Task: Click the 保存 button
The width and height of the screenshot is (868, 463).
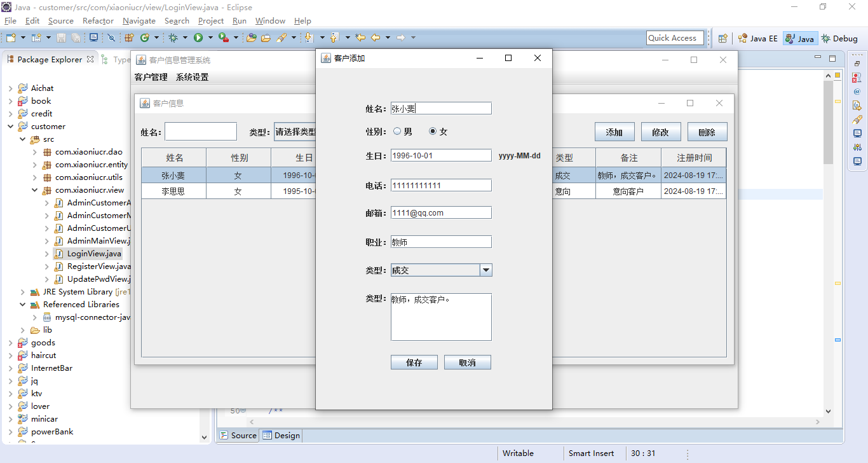Action: tap(414, 363)
